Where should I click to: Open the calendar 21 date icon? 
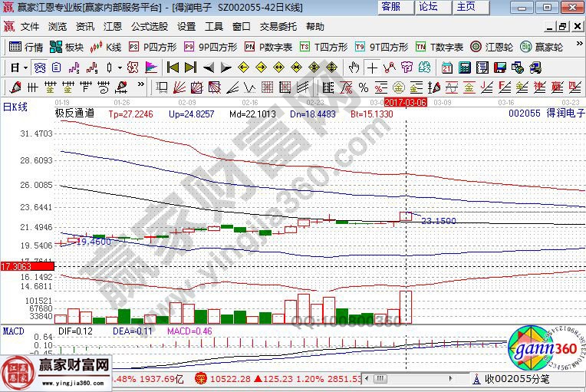(446, 68)
